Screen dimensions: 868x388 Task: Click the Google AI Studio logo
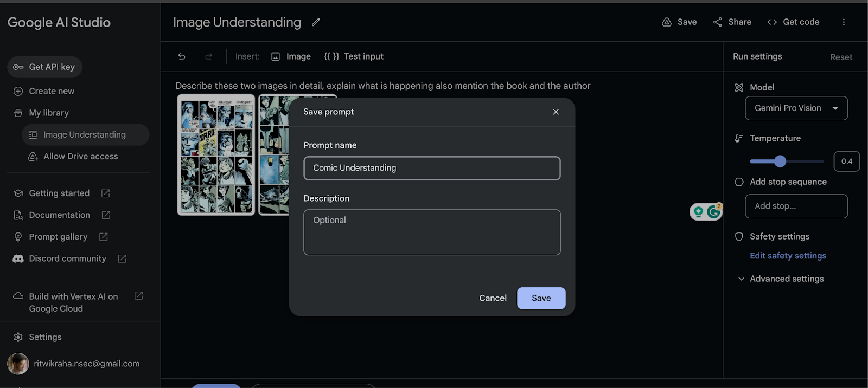point(59,23)
